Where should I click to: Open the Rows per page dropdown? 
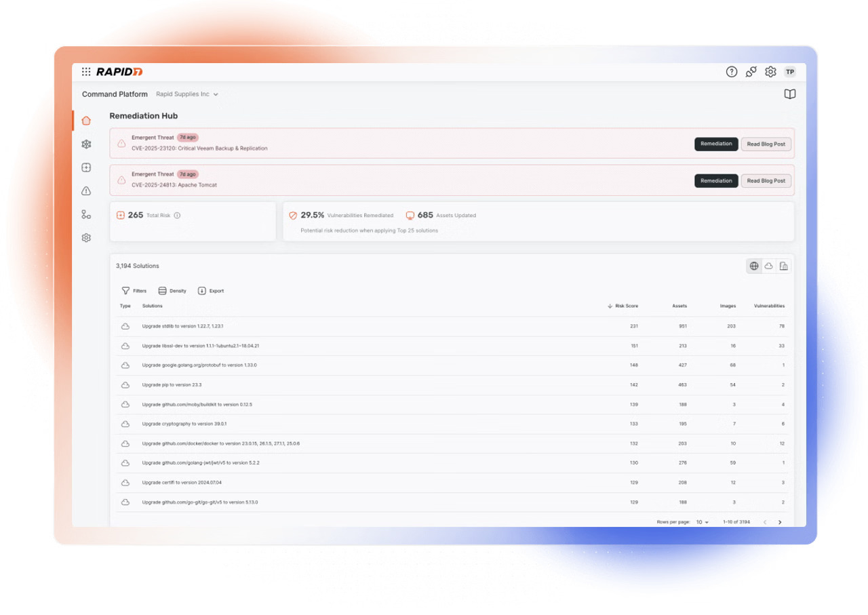point(702,522)
